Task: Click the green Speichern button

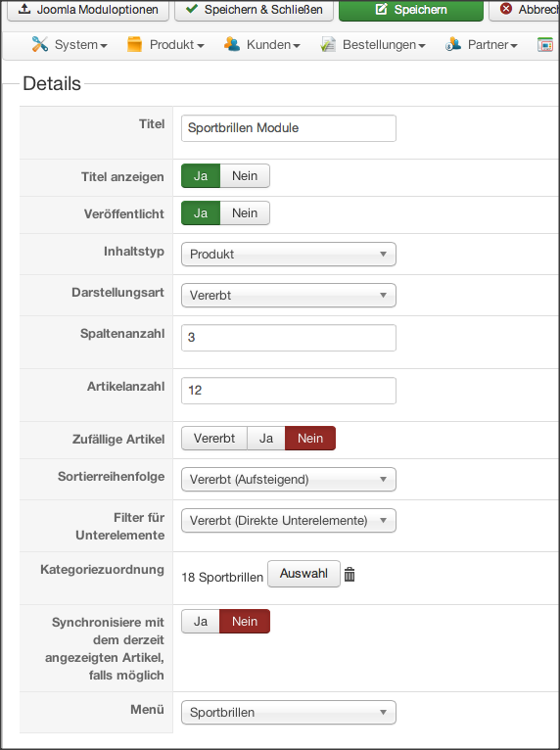Action: pos(411,10)
